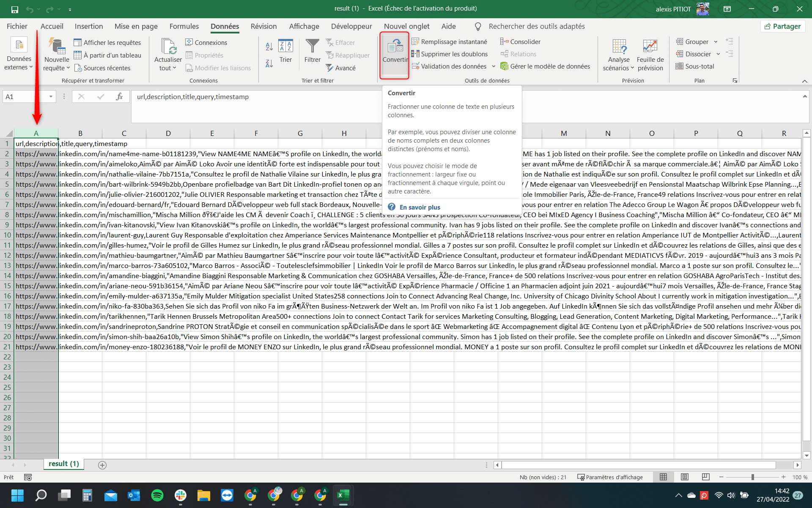Click the horizontal scrollbar

(639, 465)
